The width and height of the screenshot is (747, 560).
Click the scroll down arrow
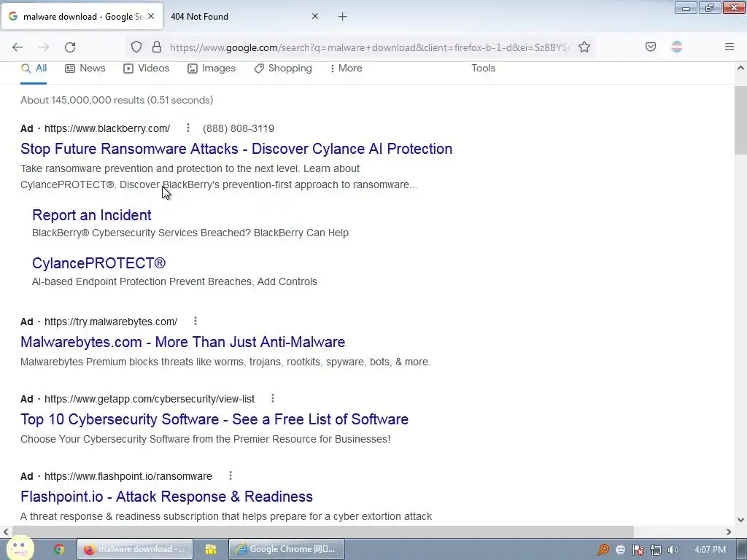740,520
